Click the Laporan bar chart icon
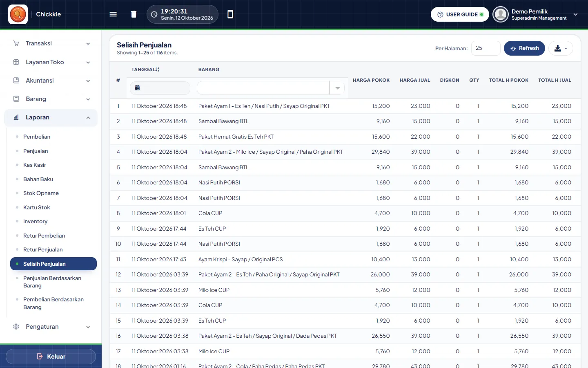 point(16,117)
